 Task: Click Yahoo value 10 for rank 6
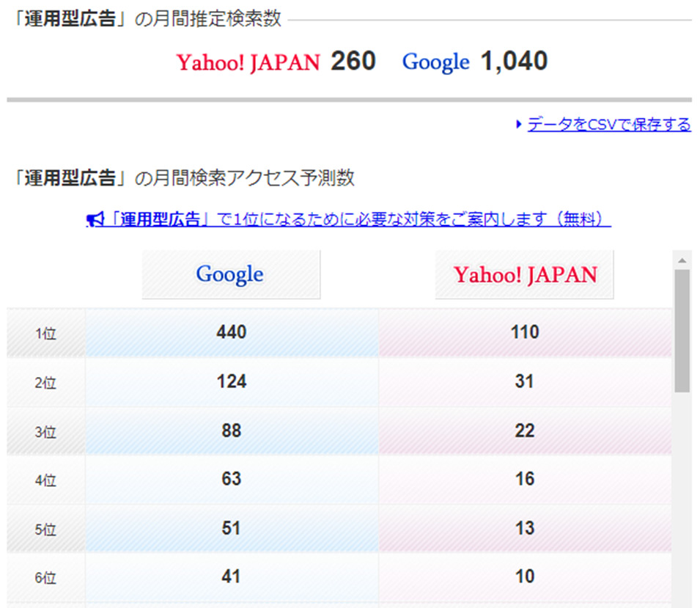525,576
